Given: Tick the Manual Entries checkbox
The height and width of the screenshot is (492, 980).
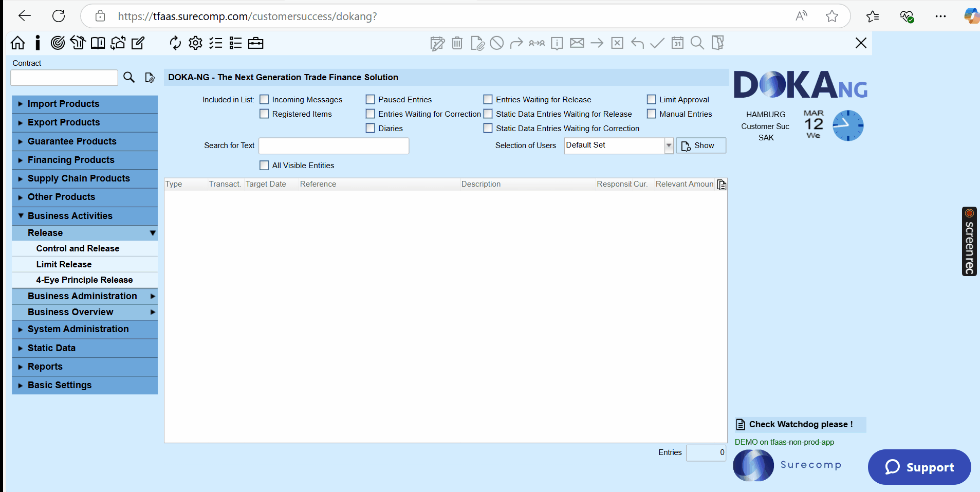Looking at the screenshot, I should point(651,114).
